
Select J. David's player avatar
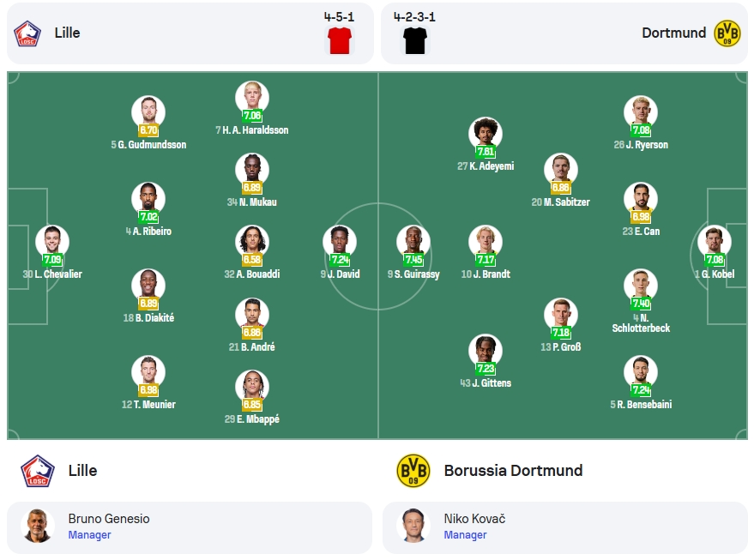340,242
